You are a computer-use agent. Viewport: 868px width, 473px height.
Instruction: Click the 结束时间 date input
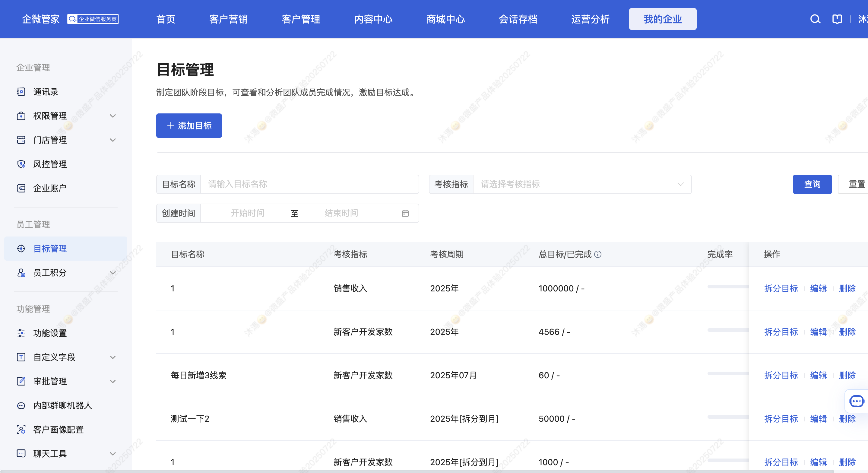pos(341,213)
